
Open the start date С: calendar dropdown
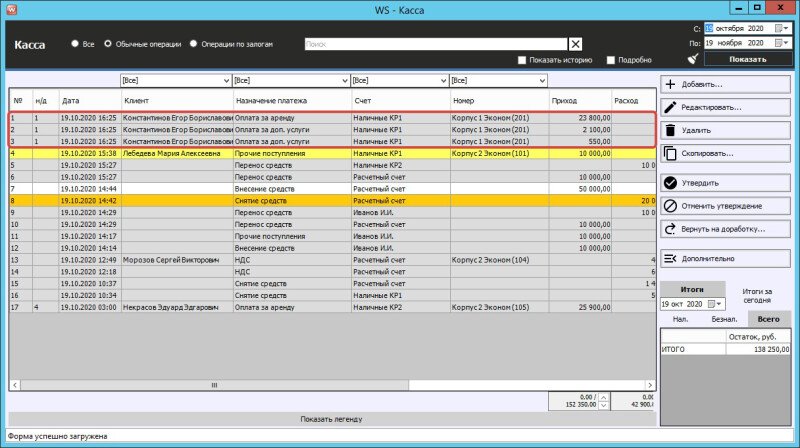coord(786,28)
